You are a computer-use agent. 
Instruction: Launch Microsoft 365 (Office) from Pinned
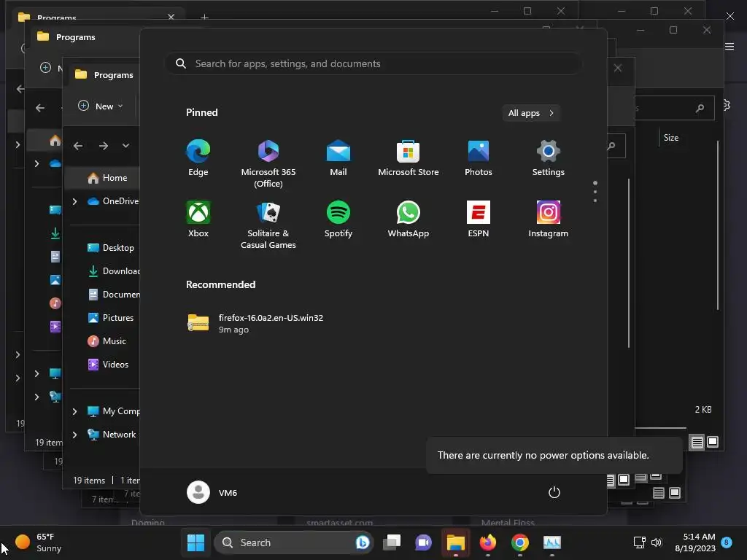268,164
